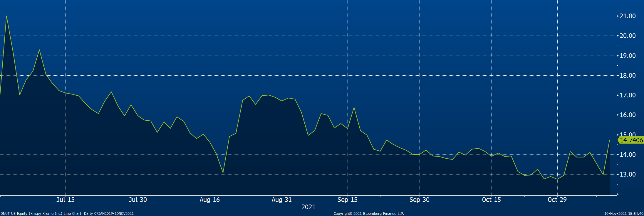Click the 2021 year label

tap(308, 207)
